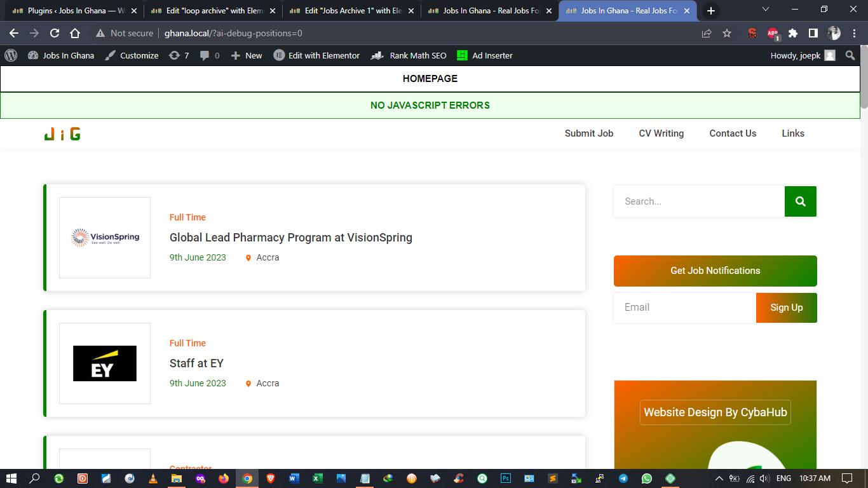Click the browser forward arrow
Image resolution: width=868 pixels, height=488 pixels.
(34, 33)
